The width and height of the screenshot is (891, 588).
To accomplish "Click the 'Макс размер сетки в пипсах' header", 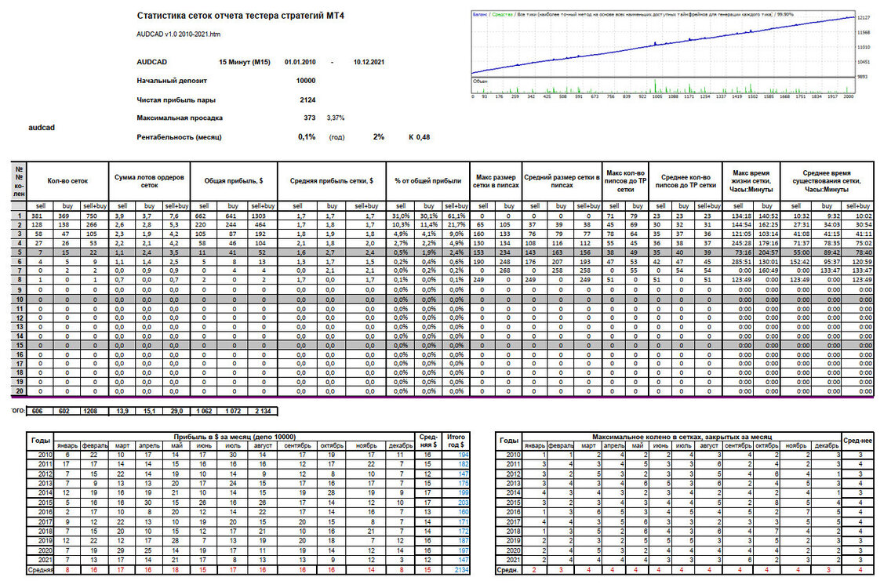I will [x=496, y=181].
